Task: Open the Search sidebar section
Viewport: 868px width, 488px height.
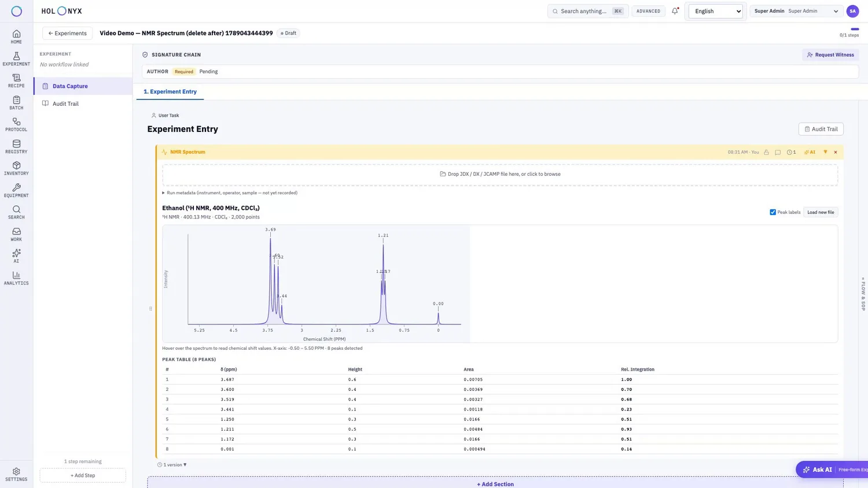Action: (x=16, y=213)
